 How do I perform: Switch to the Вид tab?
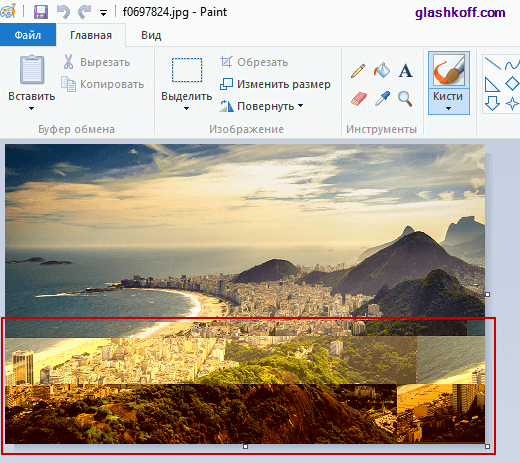[x=151, y=35]
